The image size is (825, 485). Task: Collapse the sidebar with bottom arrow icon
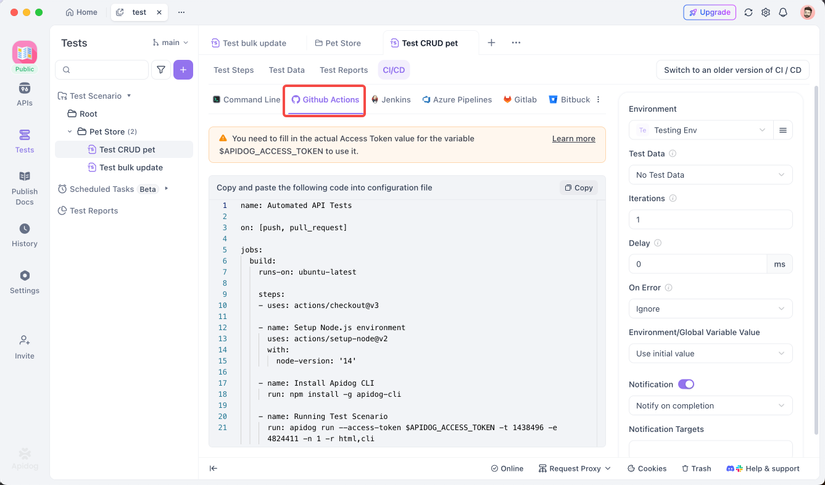[213, 468]
